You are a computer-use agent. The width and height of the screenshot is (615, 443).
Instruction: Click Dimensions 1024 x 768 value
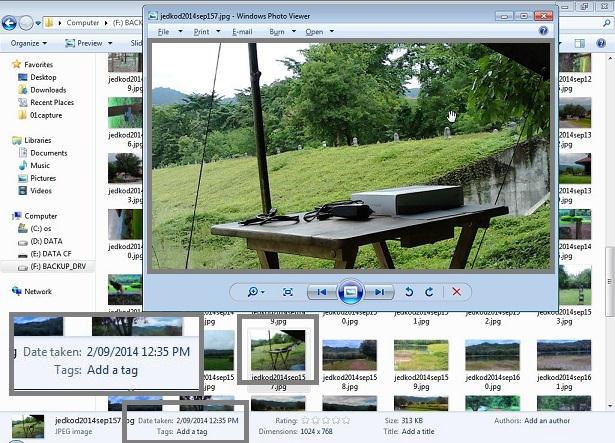(317, 432)
